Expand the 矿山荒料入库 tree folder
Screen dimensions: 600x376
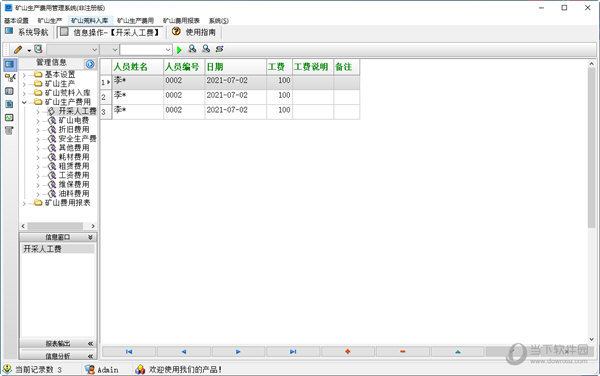click(24, 93)
